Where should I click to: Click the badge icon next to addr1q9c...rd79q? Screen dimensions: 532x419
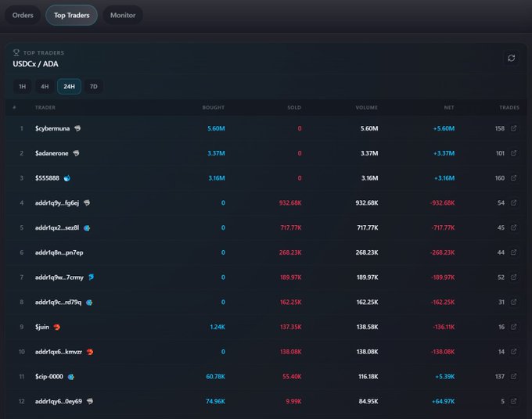[x=89, y=302]
